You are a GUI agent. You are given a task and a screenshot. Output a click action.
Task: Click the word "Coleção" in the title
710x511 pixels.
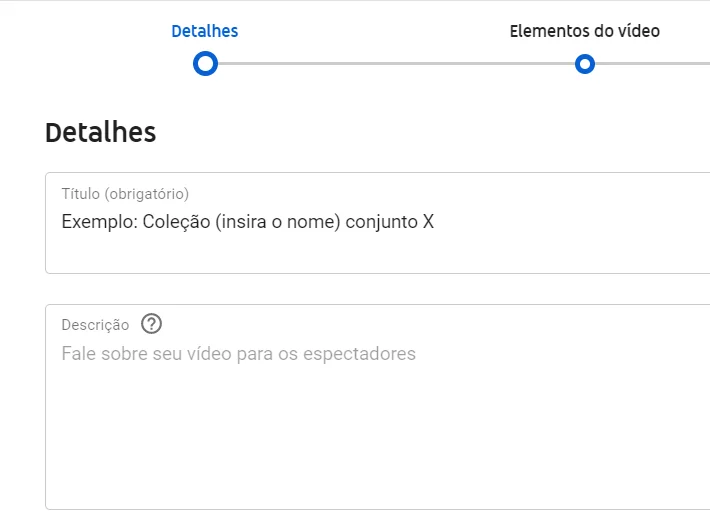(177, 222)
